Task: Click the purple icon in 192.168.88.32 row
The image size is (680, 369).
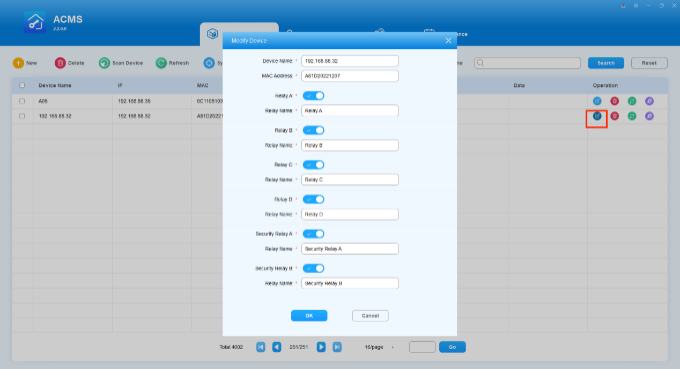Action: click(649, 116)
